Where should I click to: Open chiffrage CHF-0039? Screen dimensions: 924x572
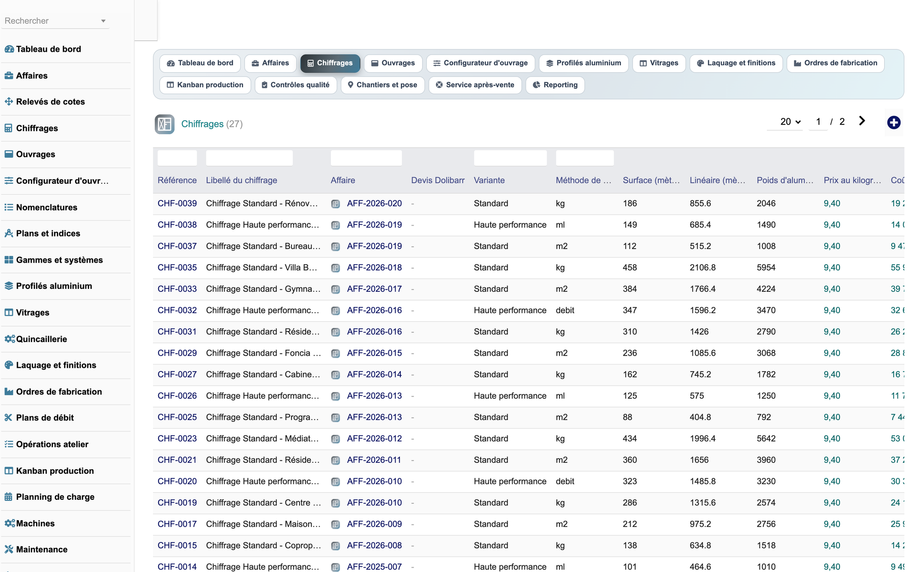(177, 203)
